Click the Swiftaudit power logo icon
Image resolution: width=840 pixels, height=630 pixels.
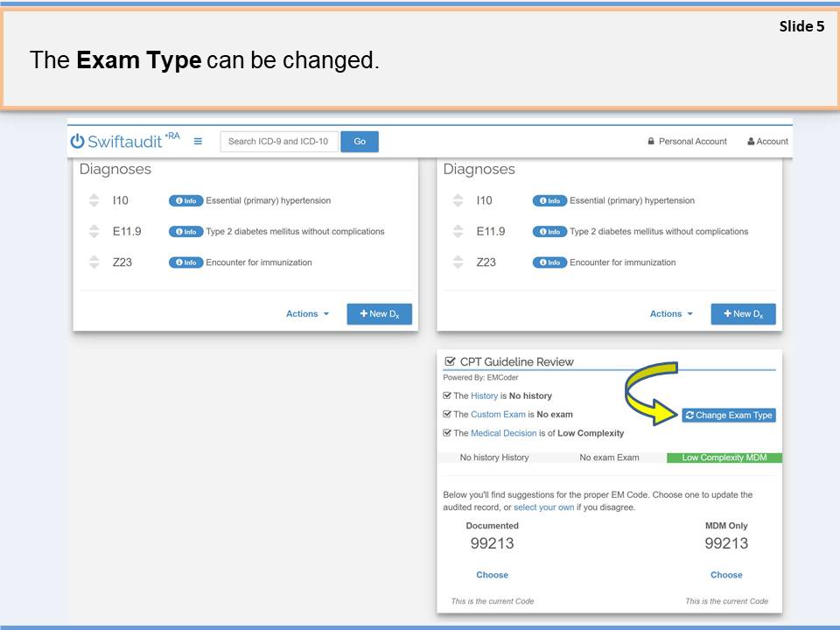[78, 142]
